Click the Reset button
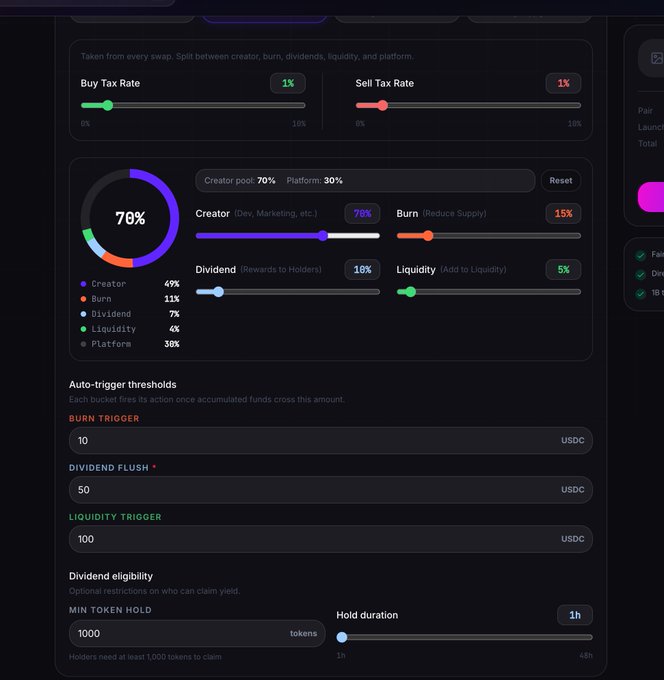Screen dimensions: 664x680 coord(561,180)
